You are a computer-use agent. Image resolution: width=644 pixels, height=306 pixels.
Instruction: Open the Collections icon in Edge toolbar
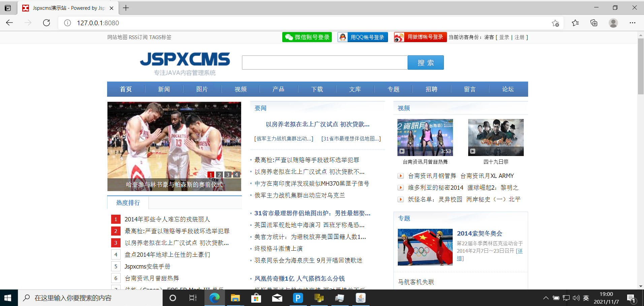[x=594, y=23]
